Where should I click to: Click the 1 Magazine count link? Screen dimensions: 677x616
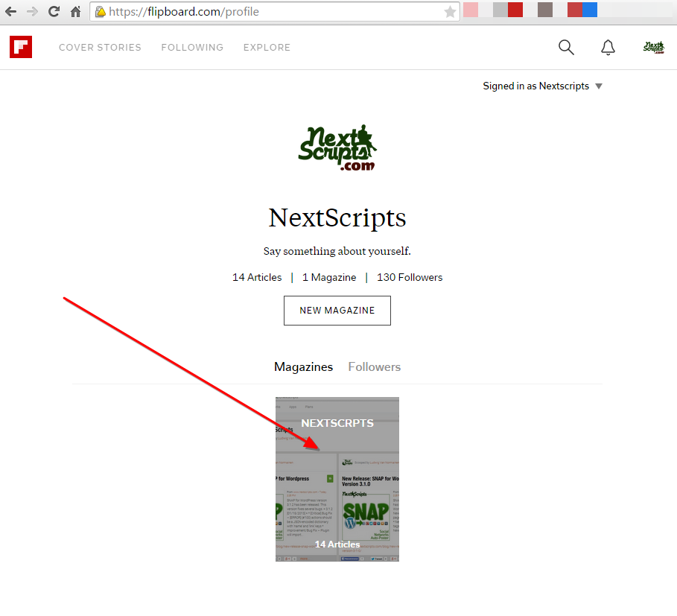click(x=329, y=277)
